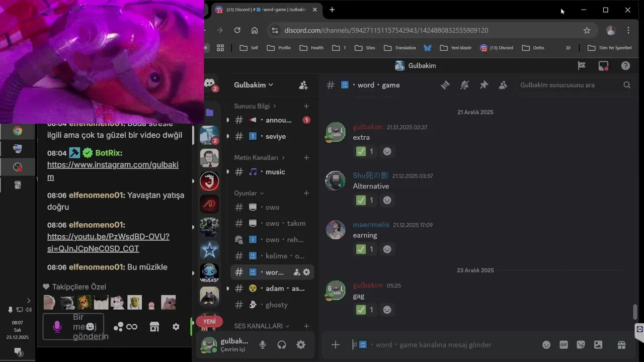The height and width of the screenshot is (362, 644).
Task: Click the word game message input field
Action: pos(443,344)
